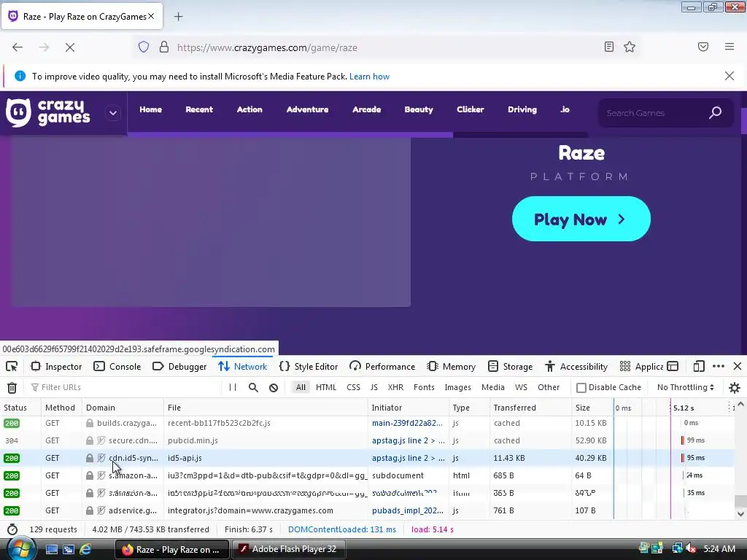The image size is (747, 560).
Task: Switch to the Performance panel
Action: tap(382, 366)
